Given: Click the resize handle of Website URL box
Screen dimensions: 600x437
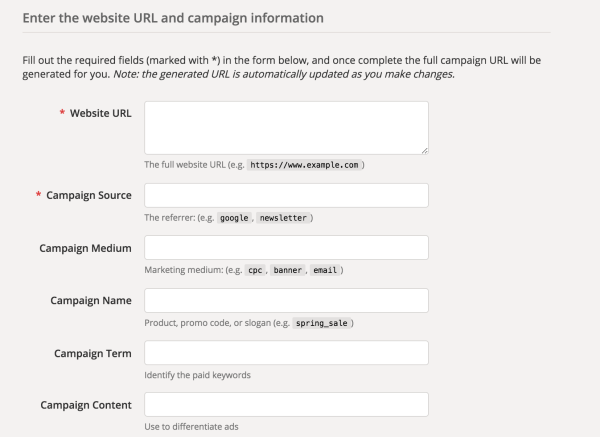Looking at the screenshot, I should [425, 151].
